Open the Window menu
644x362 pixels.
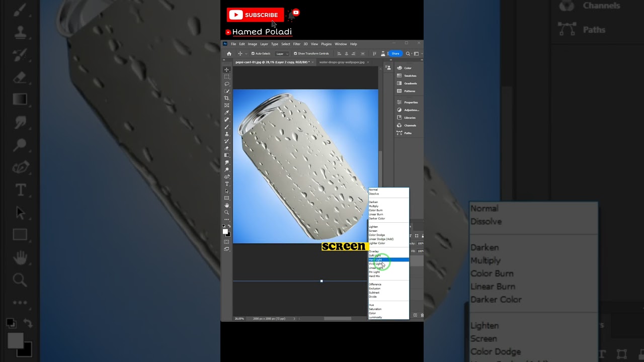click(x=341, y=44)
